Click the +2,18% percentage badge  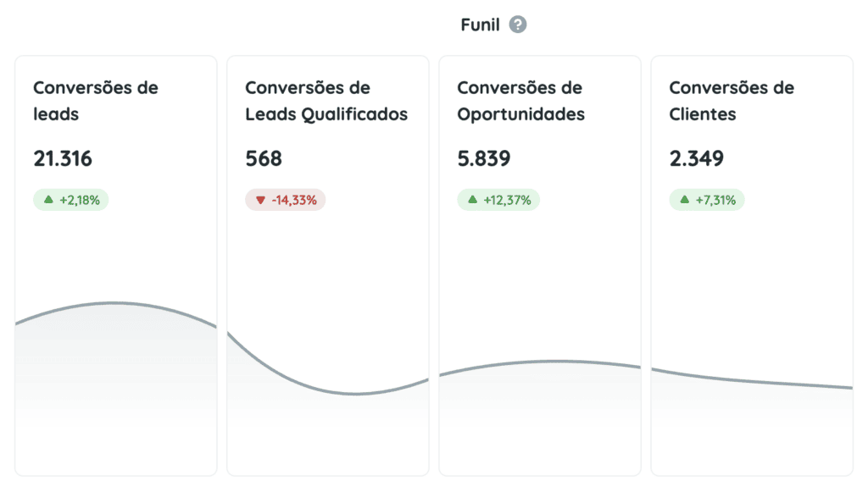pyautogui.click(x=71, y=200)
